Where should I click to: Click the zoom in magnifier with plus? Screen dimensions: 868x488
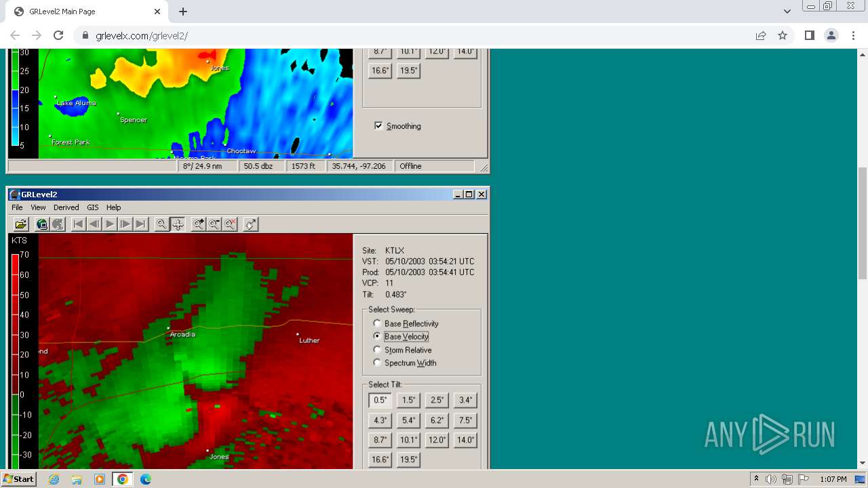point(198,224)
